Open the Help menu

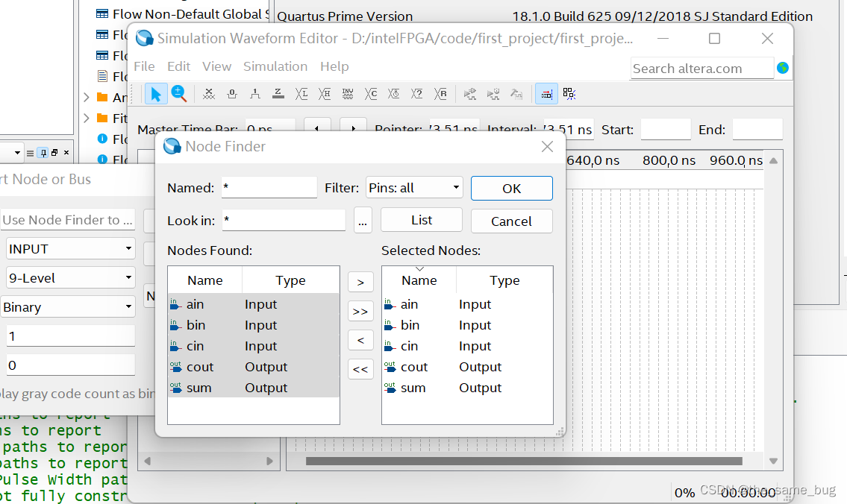click(334, 66)
